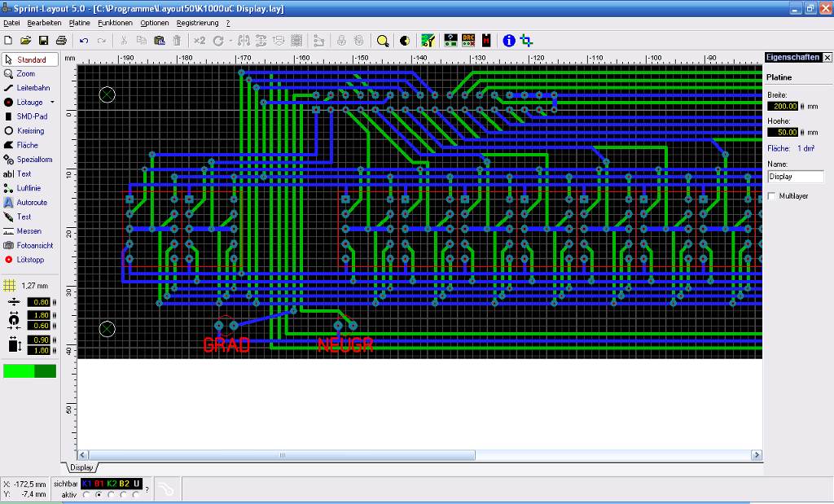Screen dimensions: 834x504
Task: Open the Funktionen menu
Action: tap(115, 23)
